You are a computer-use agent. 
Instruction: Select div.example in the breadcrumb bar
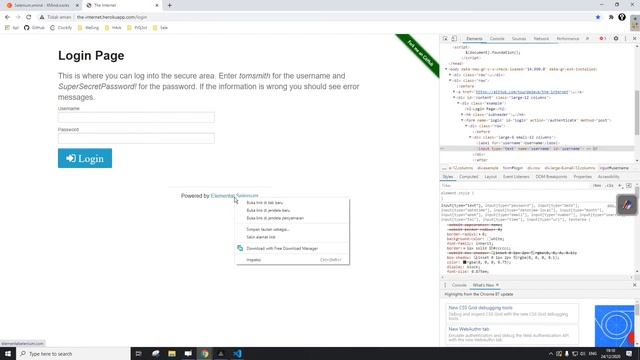coord(488,168)
